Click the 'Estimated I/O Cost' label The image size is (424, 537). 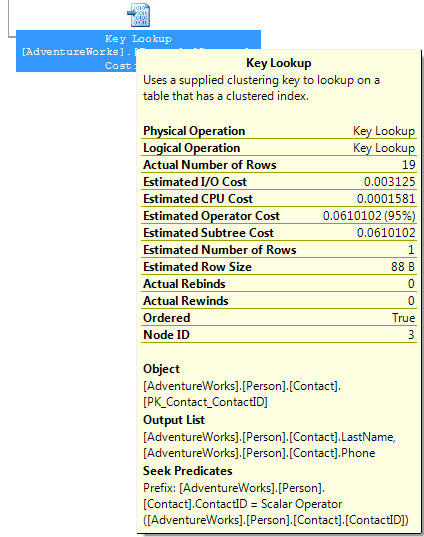click(x=195, y=182)
